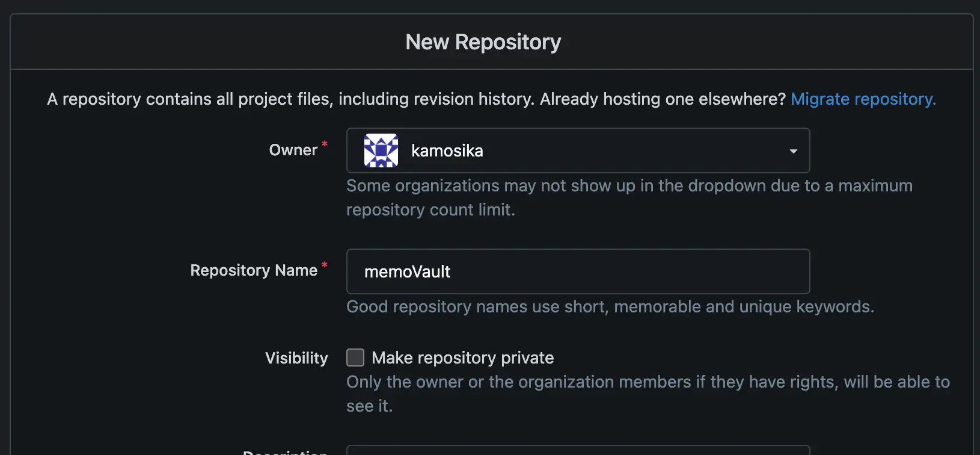The height and width of the screenshot is (455, 980).
Task: Focus the Repository Name input field
Action: pos(577,271)
